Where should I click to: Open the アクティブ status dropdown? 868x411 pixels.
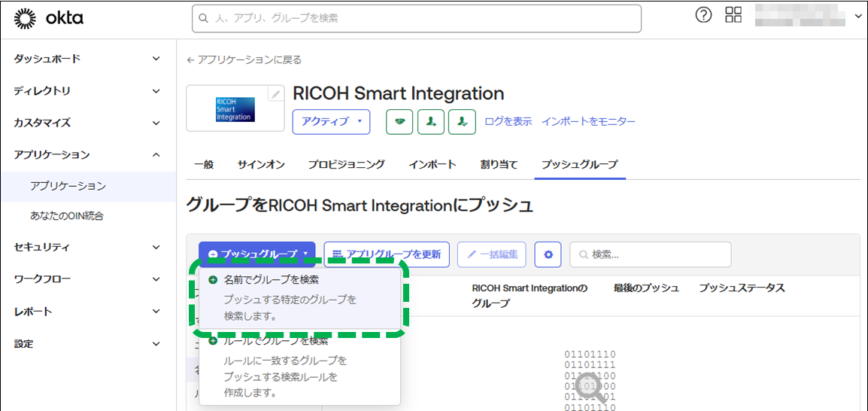tap(331, 122)
